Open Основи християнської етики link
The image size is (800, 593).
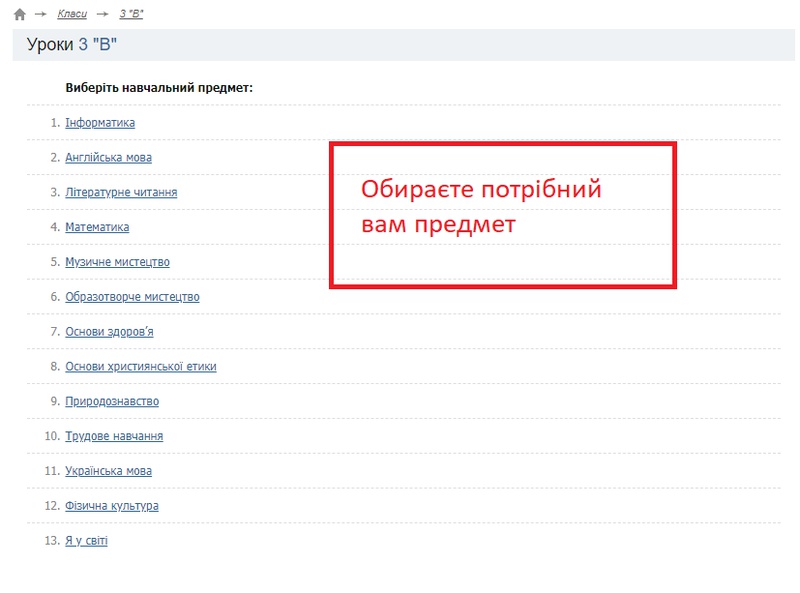point(141,366)
